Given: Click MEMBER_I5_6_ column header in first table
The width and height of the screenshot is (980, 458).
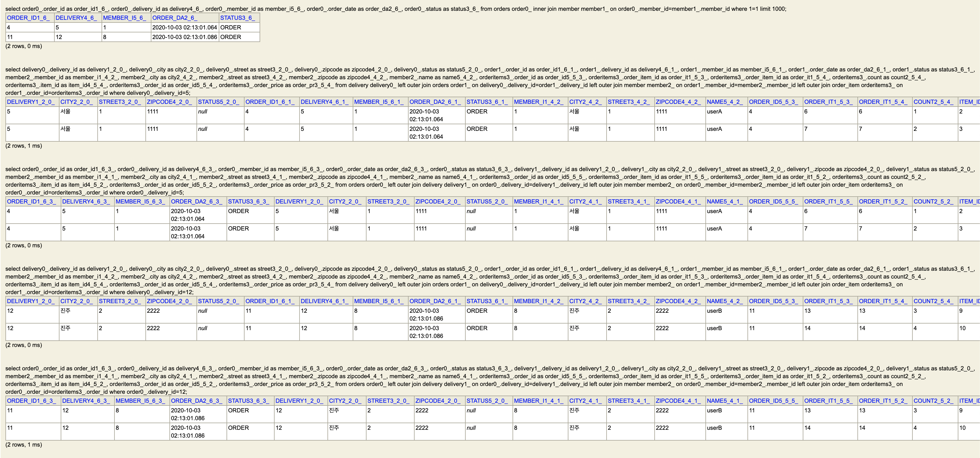Looking at the screenshot, I should click(124, 18).
